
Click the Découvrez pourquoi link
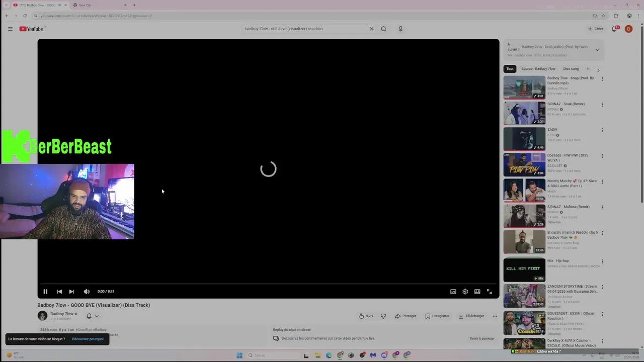coord(88,339)
